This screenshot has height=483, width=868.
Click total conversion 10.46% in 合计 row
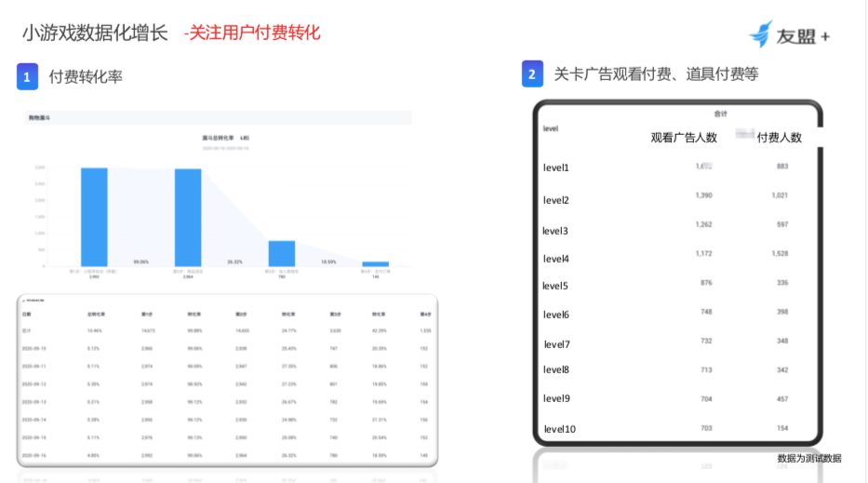click(94, 330)
